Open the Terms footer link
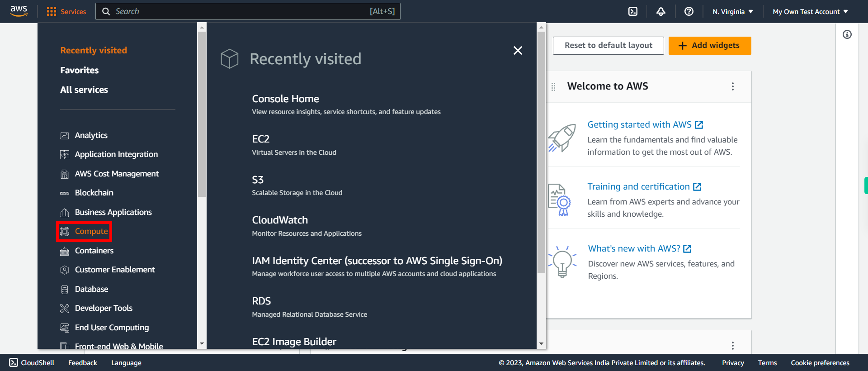The image size is (868, 371). [767, 363]
